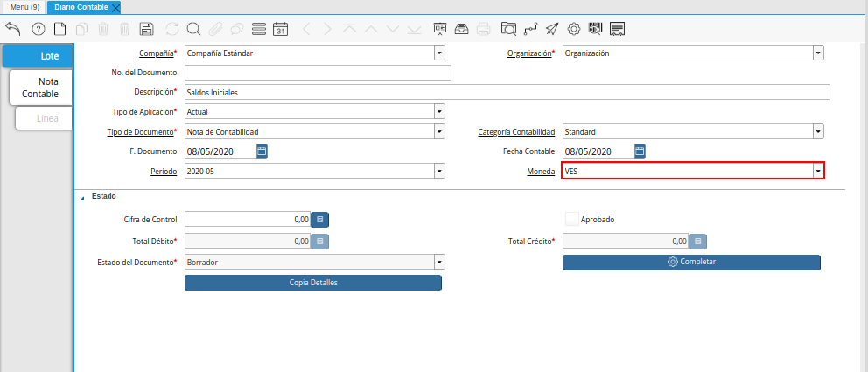Open the Categoría Contabilidad dropdown
This screenshot has height=372, width=868.
(x=818, y=132)
